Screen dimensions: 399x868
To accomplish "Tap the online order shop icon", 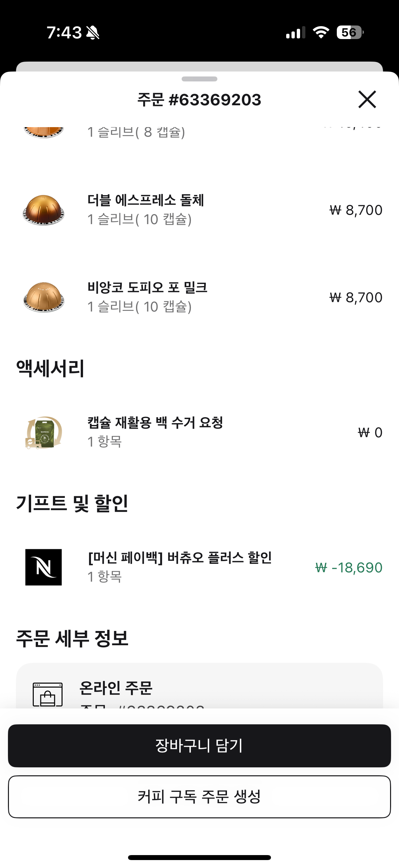I will coord(47,694).
